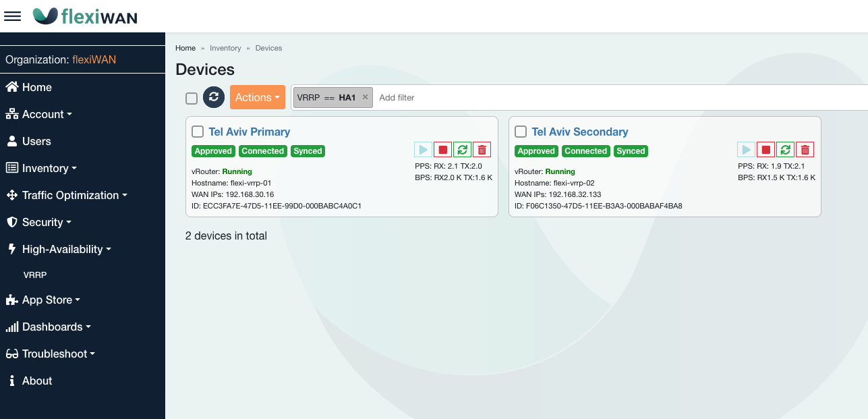Select VRRP under High-Availability

35,275
